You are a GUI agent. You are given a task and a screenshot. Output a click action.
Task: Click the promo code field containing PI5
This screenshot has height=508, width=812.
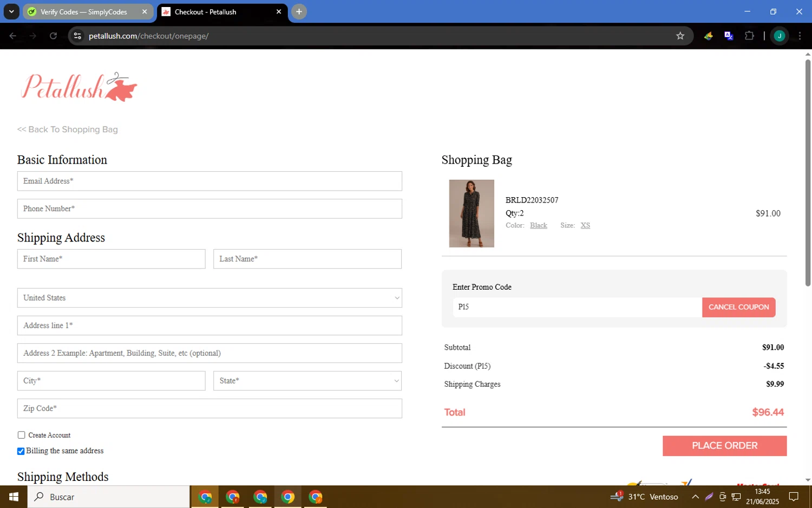[x=577, y=307]
